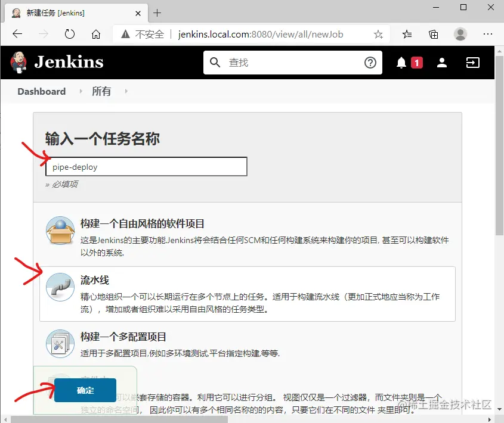
Task: Choose the 流水线 job type
Action: 247,294
